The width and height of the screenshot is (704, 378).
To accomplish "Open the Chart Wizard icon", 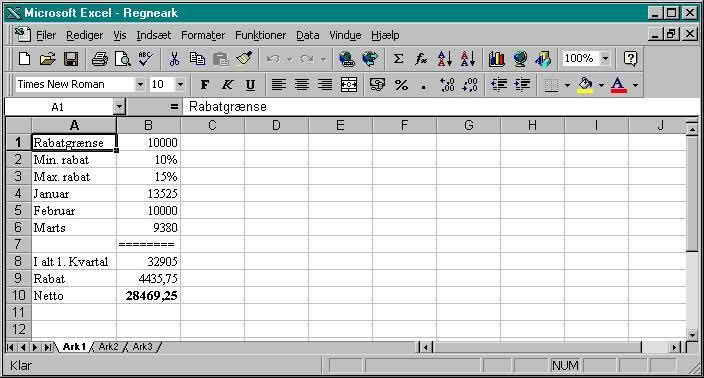I will pos(497,59).
